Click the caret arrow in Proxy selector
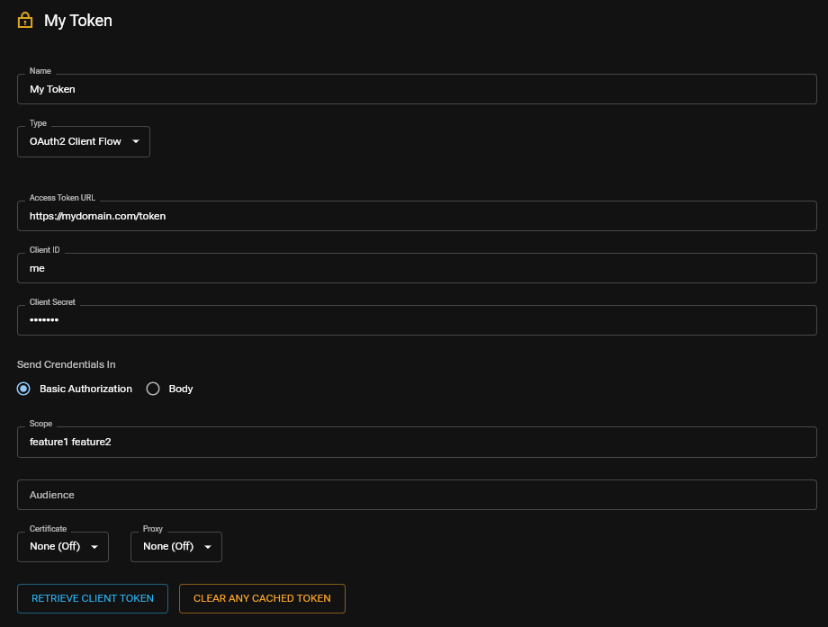The height and width of the screenshot is (627, 828). pyautogui.click(x=208, y=547)
